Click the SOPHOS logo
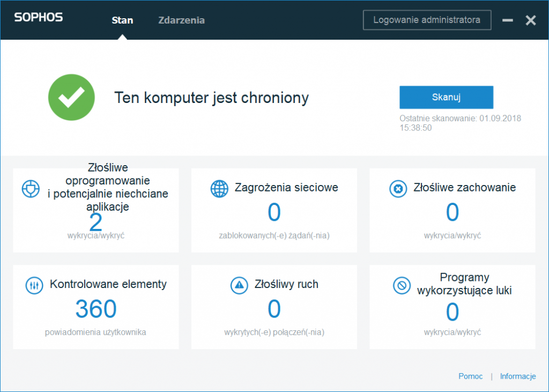549x392 pixels. pos(38,17)
